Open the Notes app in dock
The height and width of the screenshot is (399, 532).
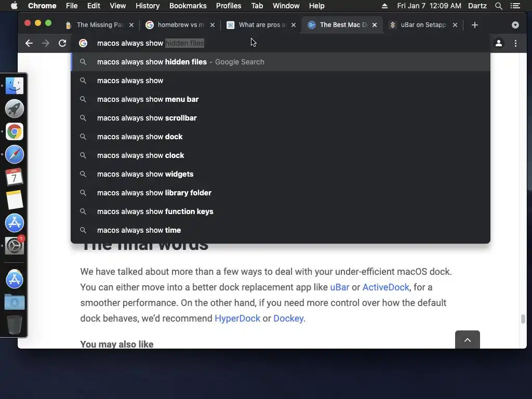(x=14, y=200)
